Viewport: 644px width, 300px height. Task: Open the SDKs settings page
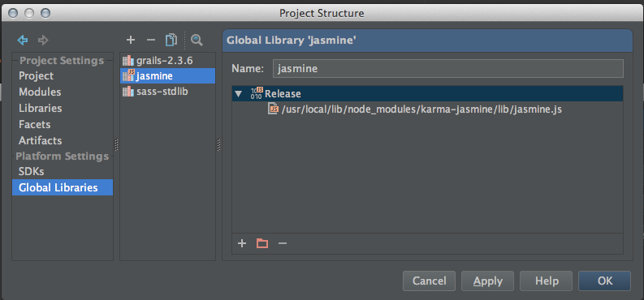click(31, 171)
